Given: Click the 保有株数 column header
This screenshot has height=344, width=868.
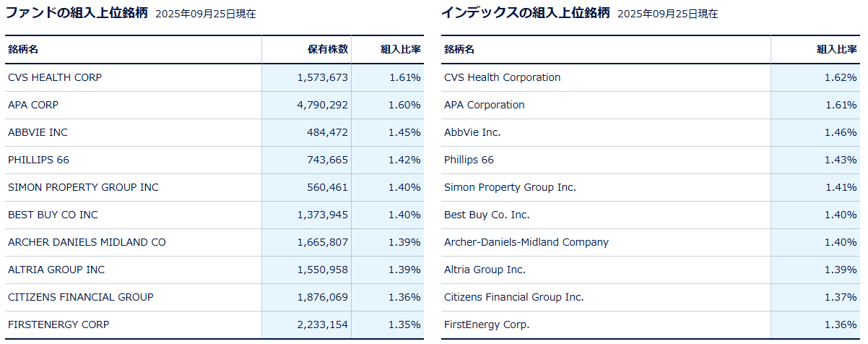Looking at the screenshot, I should pyautogui.click(x=328, y=49).
